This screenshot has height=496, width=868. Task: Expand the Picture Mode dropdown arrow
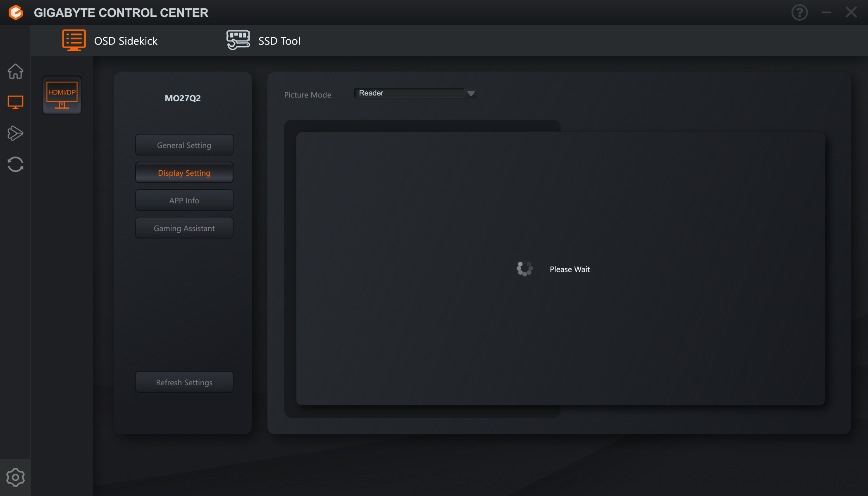coord(471,93)
